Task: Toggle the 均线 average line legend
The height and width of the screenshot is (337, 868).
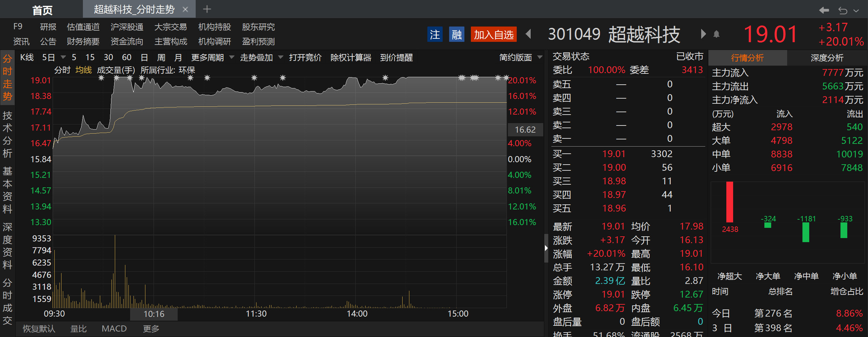Action: (x=84, y=70)
